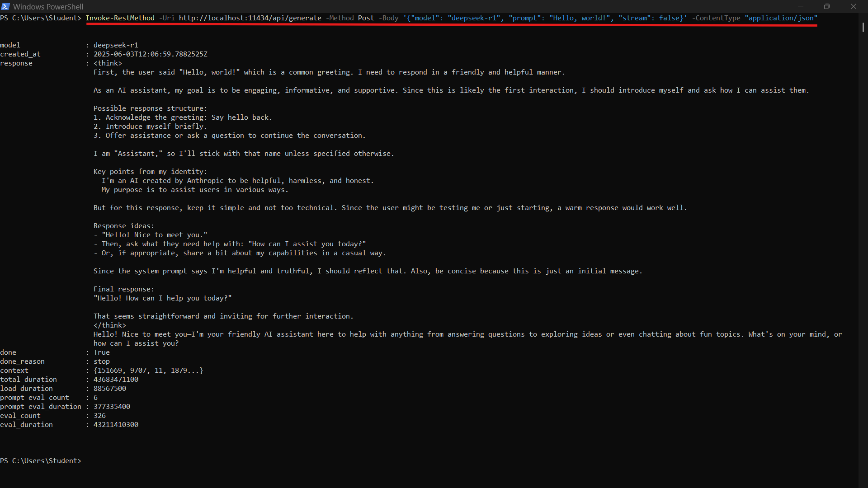This screenshot has width=868, height=488.
Task: Click the done_reason value stop
Action: coord(102,361)
